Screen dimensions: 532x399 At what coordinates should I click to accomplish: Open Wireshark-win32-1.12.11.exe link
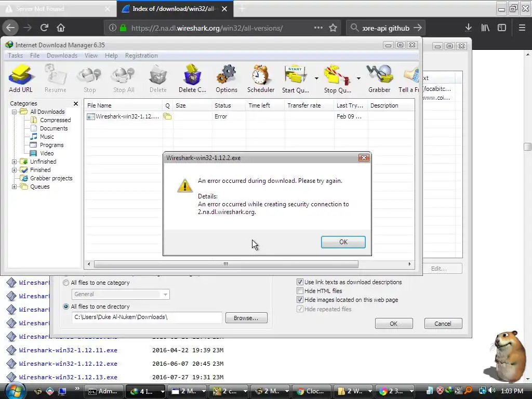pyautogui.click(x=68, y=350)
